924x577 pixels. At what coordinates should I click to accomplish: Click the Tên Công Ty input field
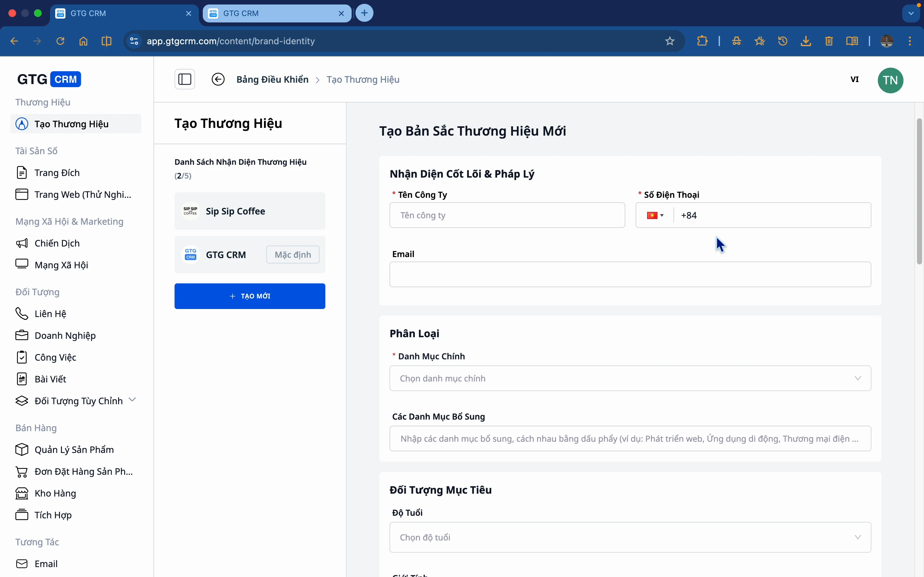point(507,215)
